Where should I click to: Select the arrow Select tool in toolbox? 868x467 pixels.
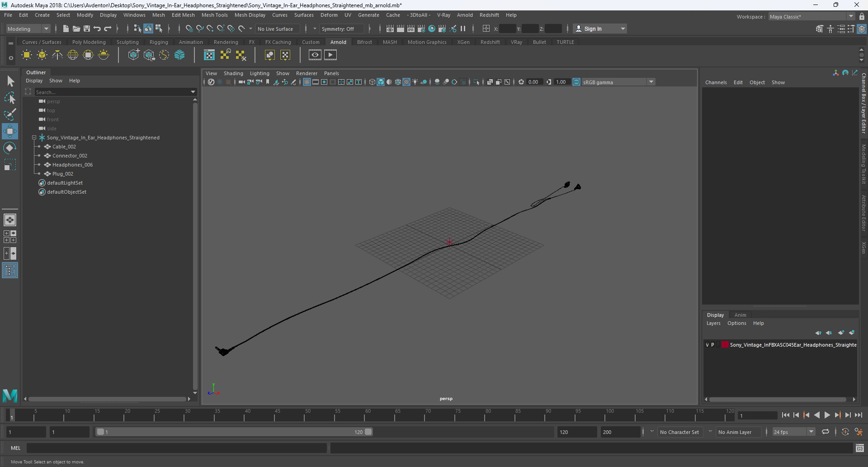click(10, 81)
